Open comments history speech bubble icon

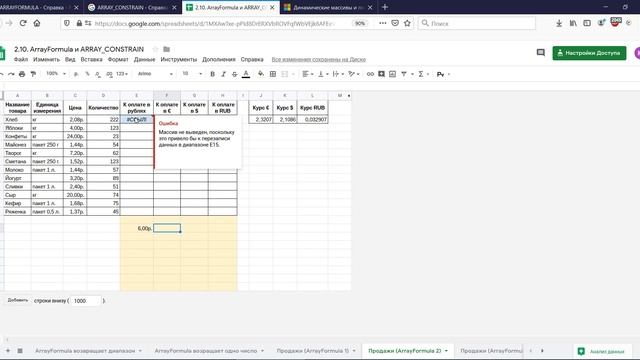tap(540, 53)
